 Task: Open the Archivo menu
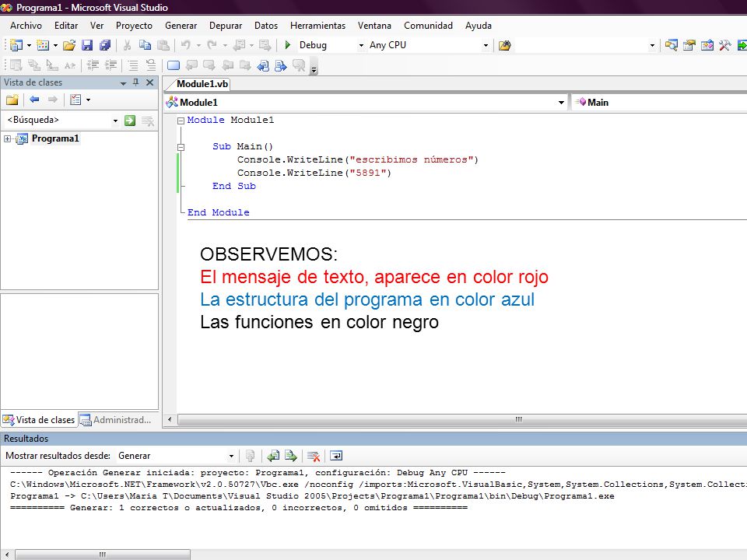coord(26,26)
